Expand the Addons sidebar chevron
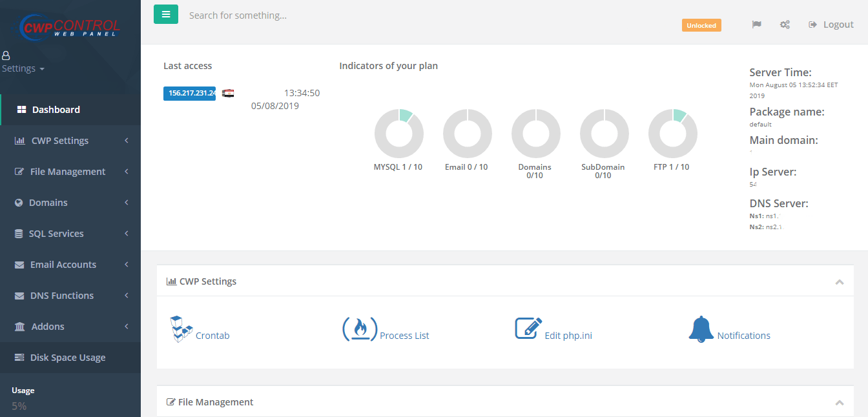 pos(127,327)
